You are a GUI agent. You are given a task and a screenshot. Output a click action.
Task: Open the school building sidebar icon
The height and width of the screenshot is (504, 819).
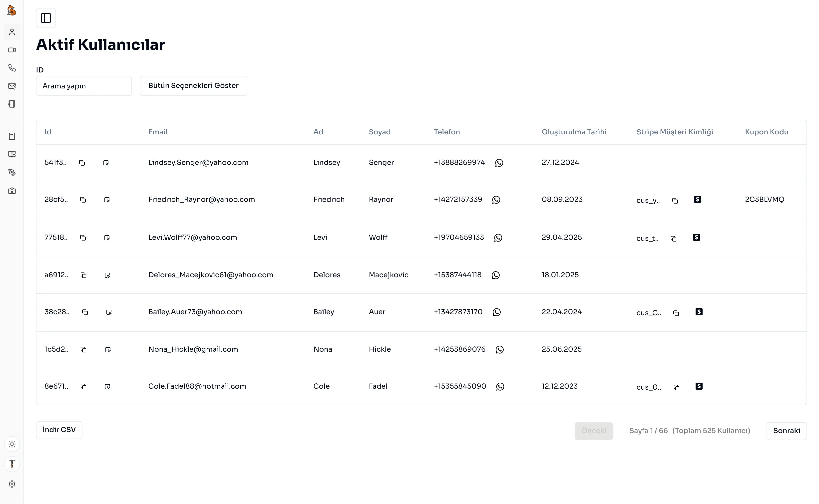[x=12, y=191]
